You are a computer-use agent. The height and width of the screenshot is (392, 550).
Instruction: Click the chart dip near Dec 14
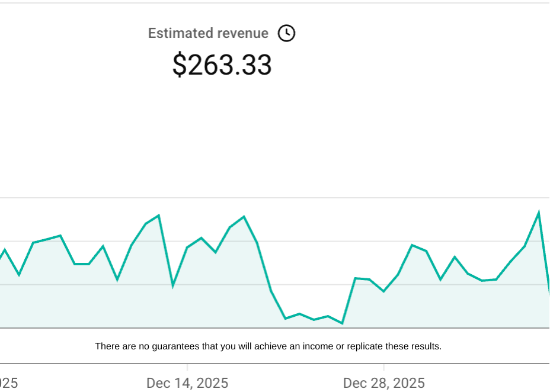[173, 287]
